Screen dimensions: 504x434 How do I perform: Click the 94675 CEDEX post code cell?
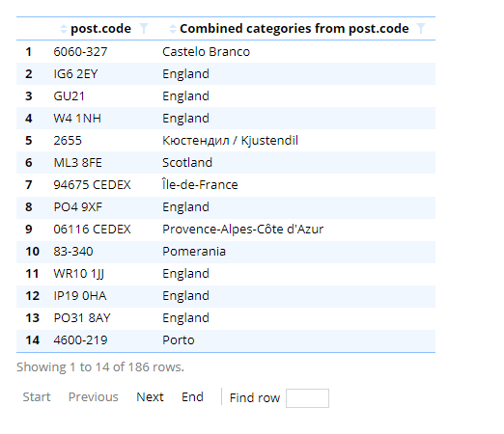pos(92,185)
